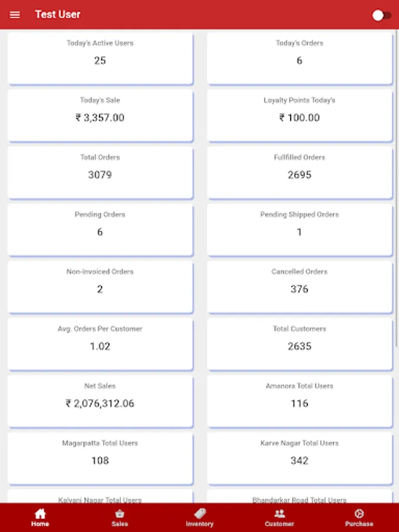Switch to the Sales tab label
This screenshot has height=532, width=399.
tap(119, 524)
